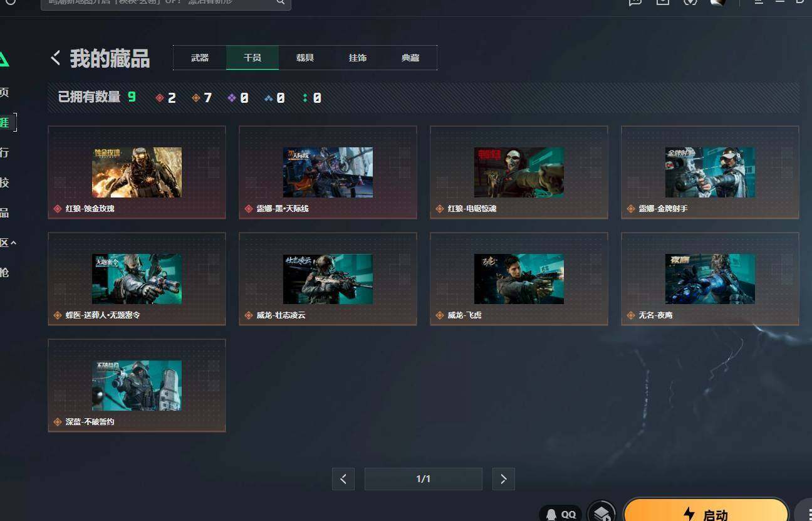
Task: Go to the next page of the collection
Action: point(504,479)
